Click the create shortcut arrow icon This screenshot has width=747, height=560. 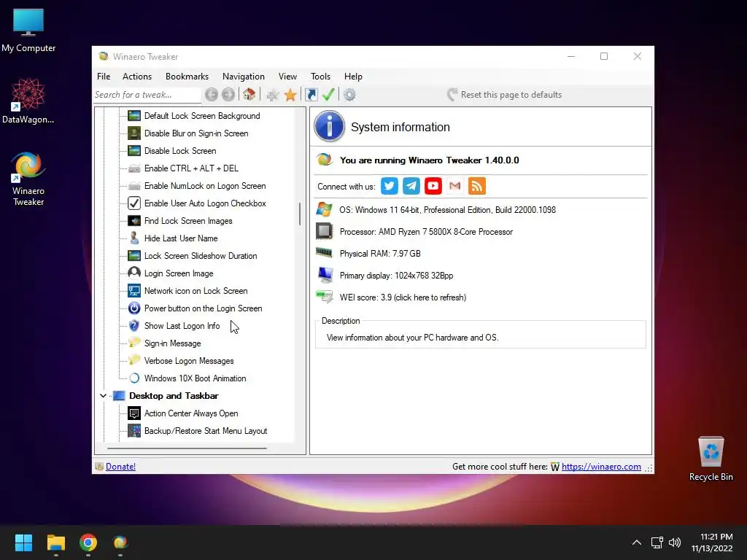pyautogui.click(x=311, y=95)
